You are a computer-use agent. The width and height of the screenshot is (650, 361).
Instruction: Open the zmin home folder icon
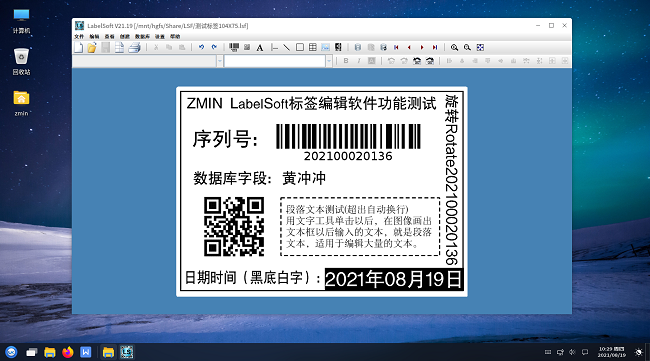[21, 103]
